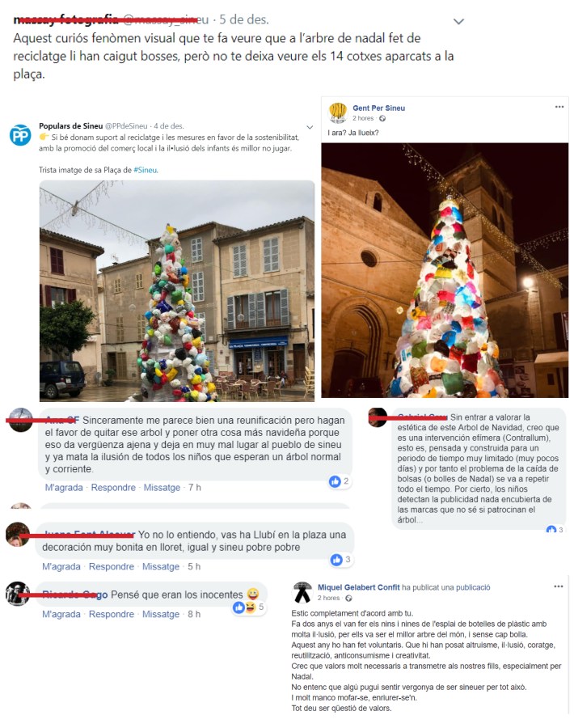Click Missatge under the 8 h comment

click(161, 614)
